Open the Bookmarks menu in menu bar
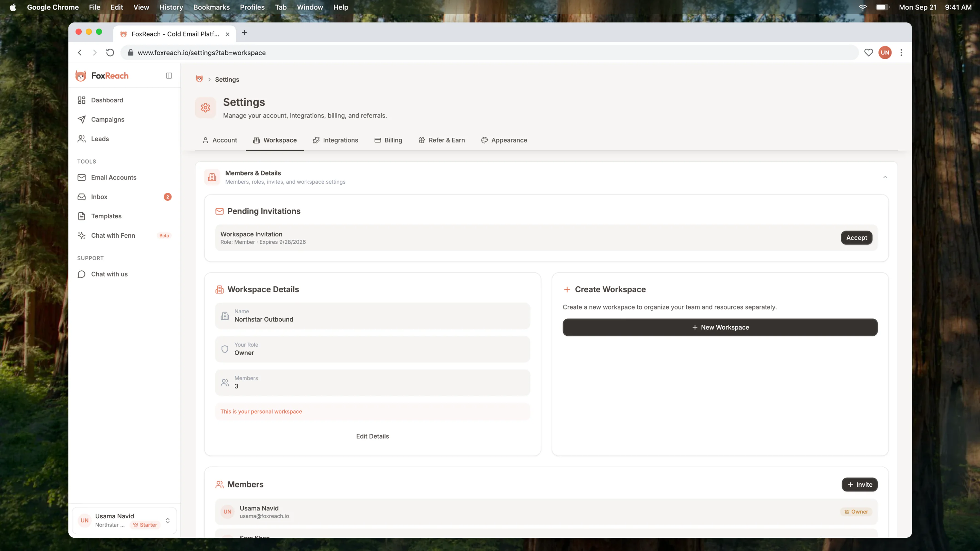Screen dimensions: 980x551 (x=212, y=7)
